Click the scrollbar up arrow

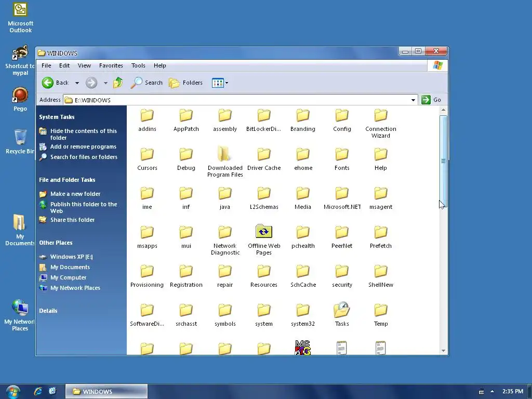443,110
